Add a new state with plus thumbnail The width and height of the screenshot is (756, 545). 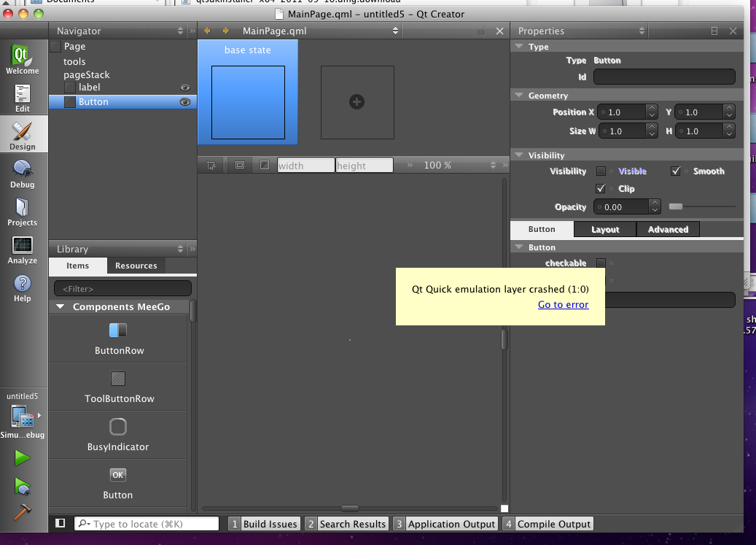[357, 102]
